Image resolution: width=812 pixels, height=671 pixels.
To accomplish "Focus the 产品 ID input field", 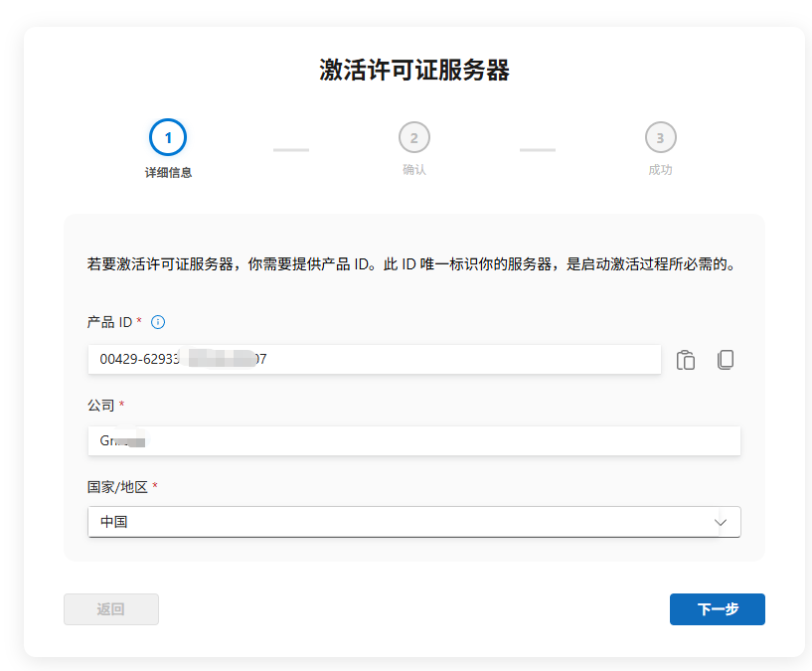I will (375, 359).
